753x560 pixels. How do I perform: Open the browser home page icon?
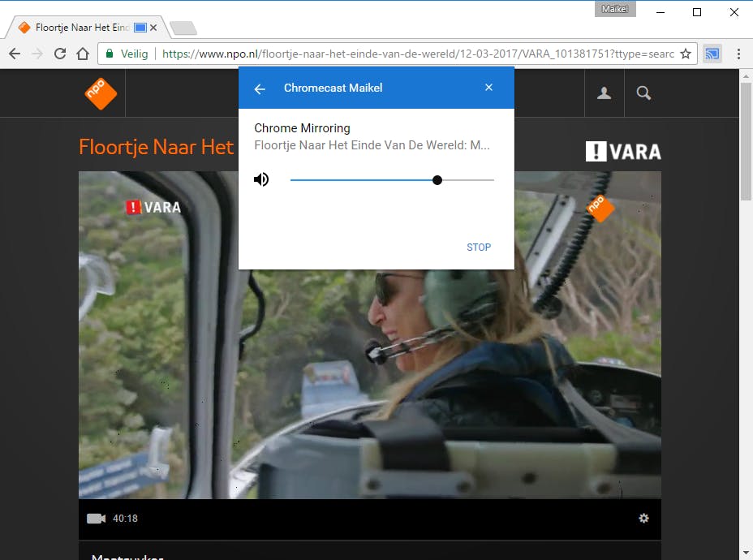click(x=83, y=54)
